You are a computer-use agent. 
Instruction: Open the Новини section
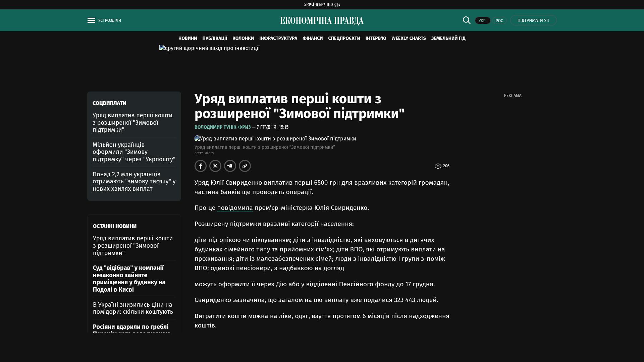coord(187,38)
